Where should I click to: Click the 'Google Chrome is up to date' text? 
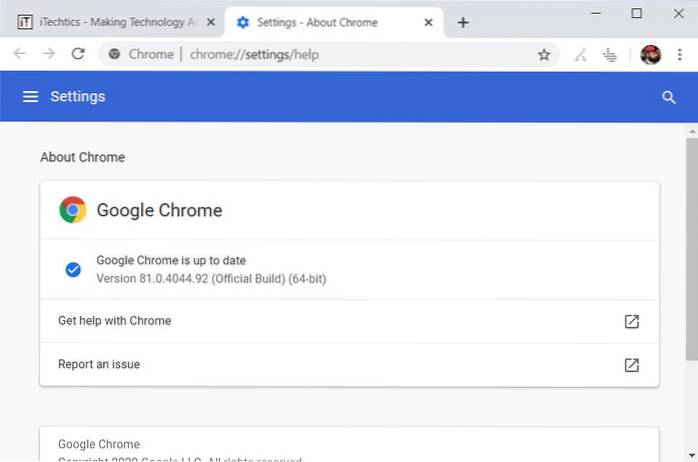click(x=171, y=260)
